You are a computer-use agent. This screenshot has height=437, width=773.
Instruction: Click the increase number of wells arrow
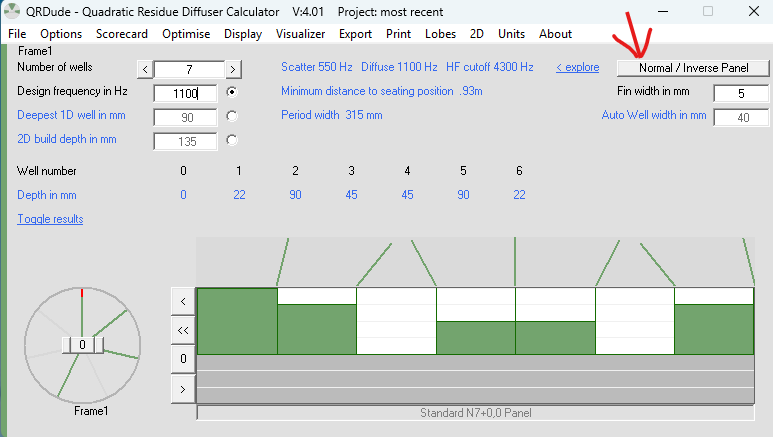click(x=233, y=69)
